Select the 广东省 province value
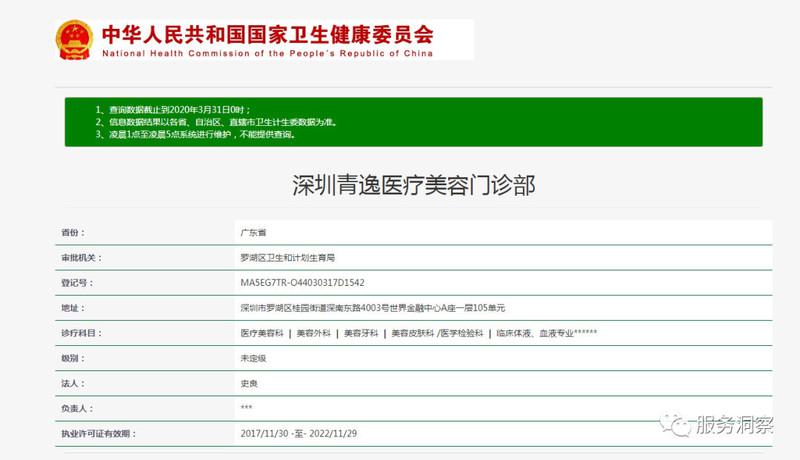This screenshot has width=800, height=460. [253, 232]
